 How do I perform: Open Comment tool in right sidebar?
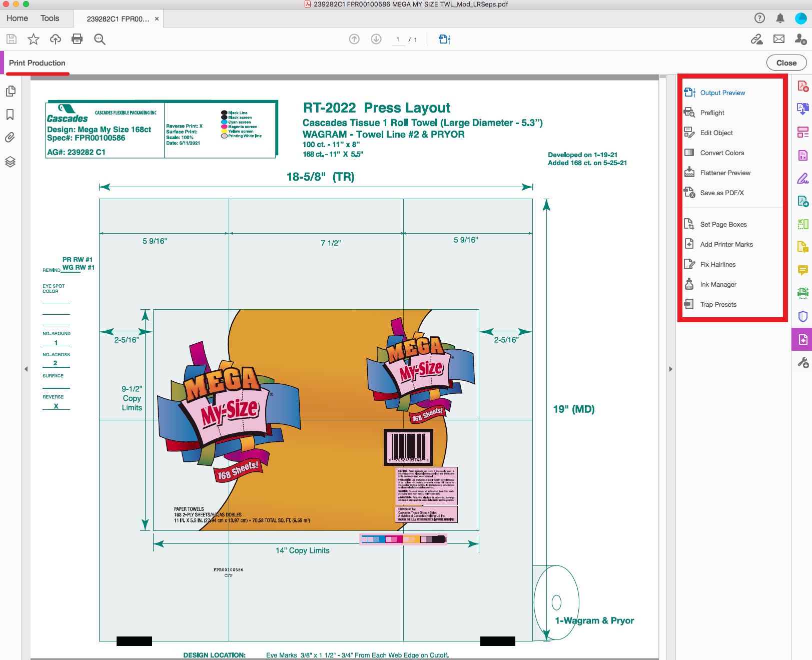(x=803, y=270)
